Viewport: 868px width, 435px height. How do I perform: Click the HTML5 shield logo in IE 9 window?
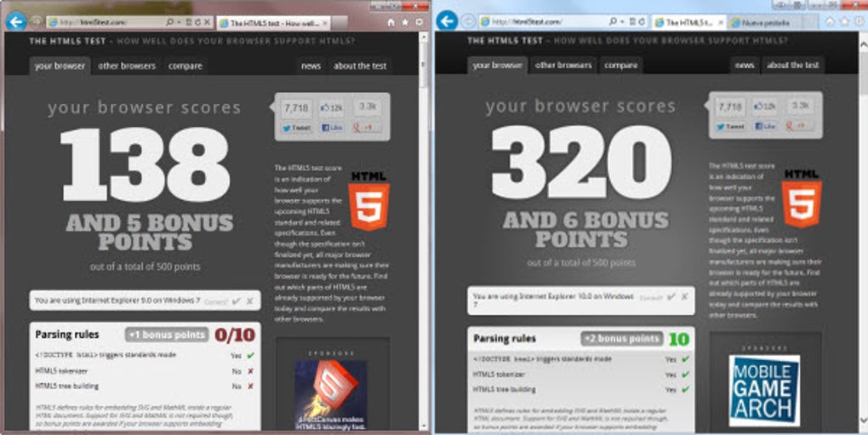368,202
